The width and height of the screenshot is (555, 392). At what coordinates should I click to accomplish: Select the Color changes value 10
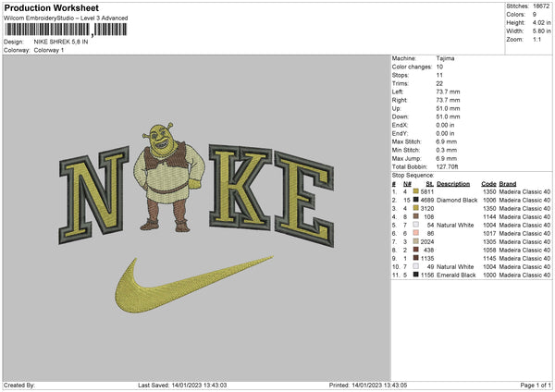(x=439, y=67)
